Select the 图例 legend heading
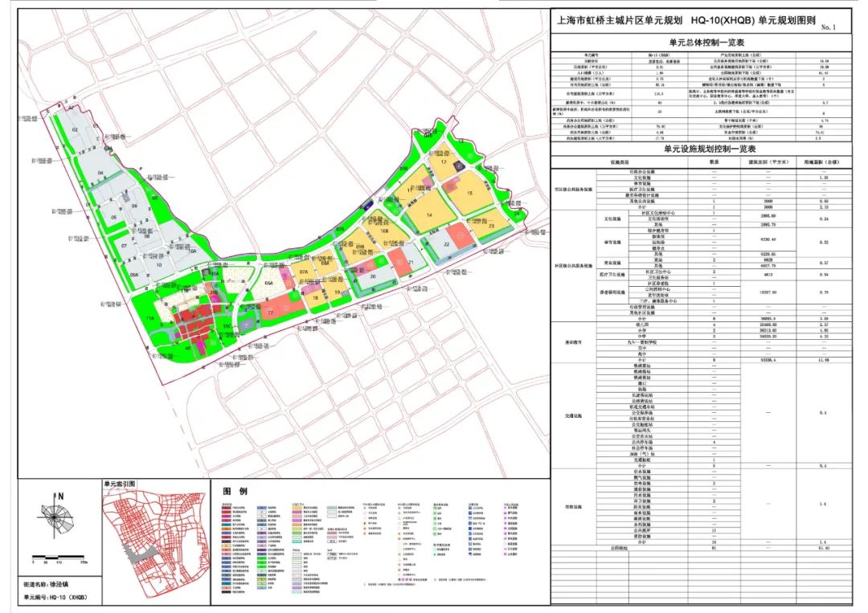868x613 pixels. pyautogui.click(x=235, y=492)
